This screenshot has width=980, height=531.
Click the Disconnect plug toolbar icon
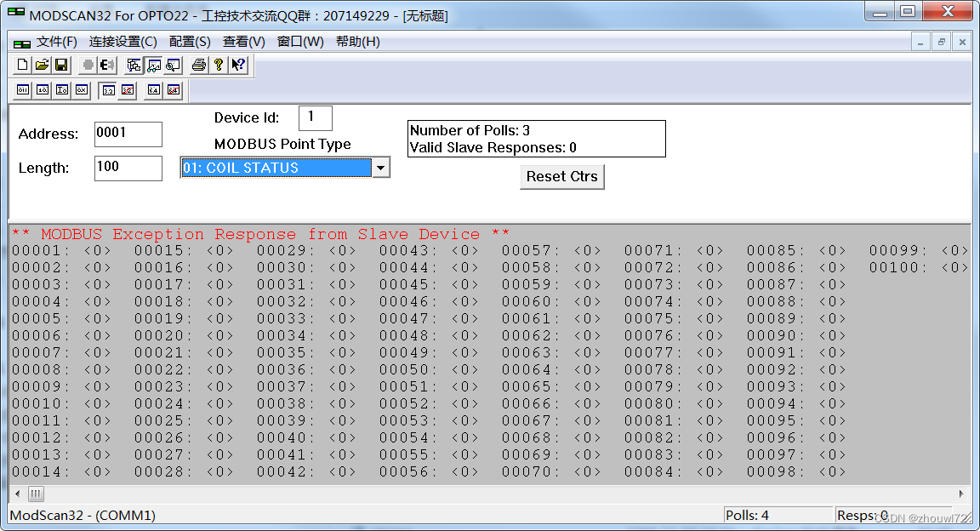[107, 65]
